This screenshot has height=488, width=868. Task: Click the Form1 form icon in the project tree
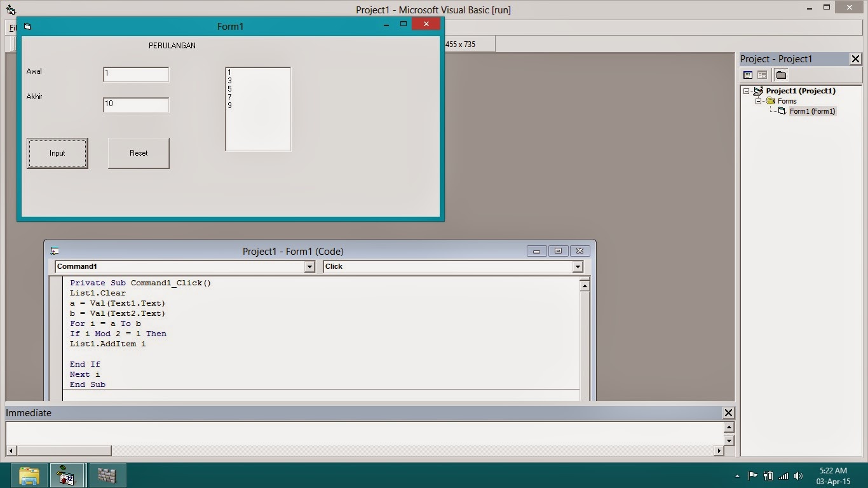click(x=783, y=111)
